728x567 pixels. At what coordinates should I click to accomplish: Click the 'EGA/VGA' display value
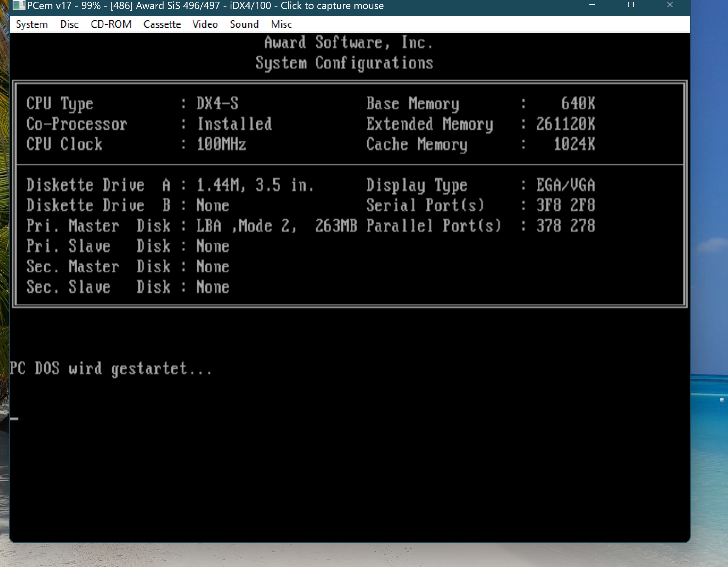coord(566,185)
